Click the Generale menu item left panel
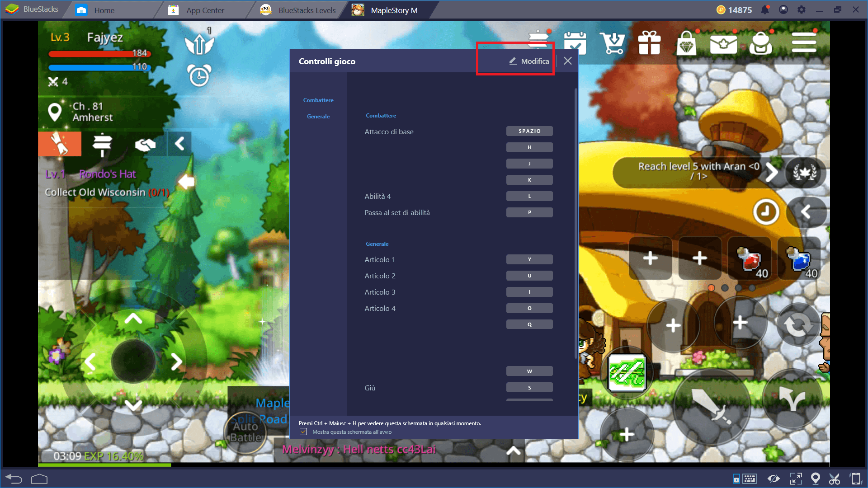The width and height of the screenshot is (868, 488). 318,116
